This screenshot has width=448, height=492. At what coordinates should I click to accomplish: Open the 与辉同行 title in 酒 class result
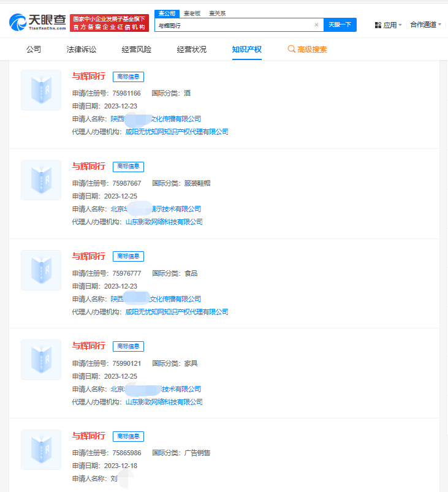pos(89,76)
